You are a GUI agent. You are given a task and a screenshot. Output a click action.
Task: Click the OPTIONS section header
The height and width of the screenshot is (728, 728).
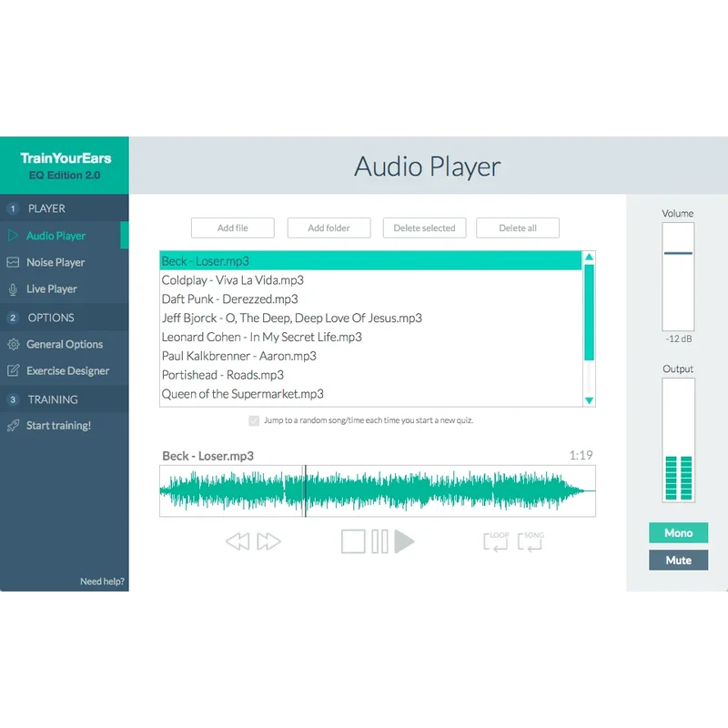[x=65, y=318]
